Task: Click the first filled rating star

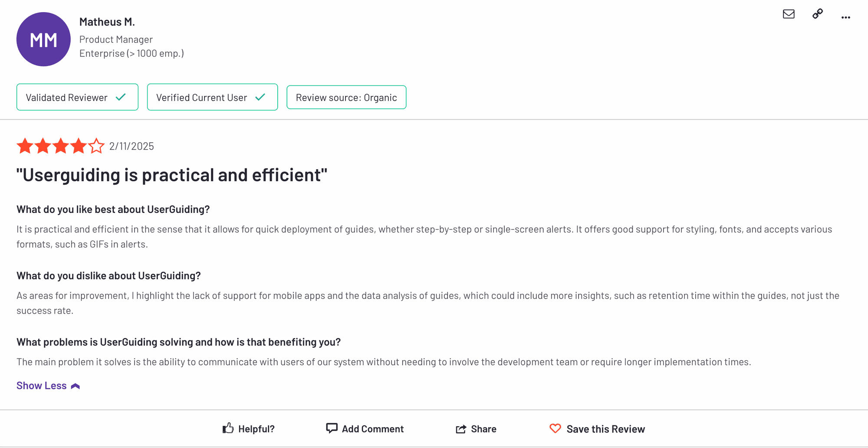Action: pos(25,146)
